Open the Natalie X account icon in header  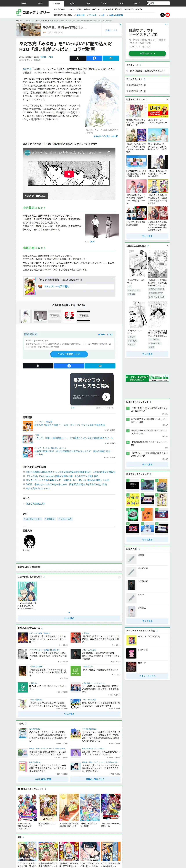coord(162,15)
